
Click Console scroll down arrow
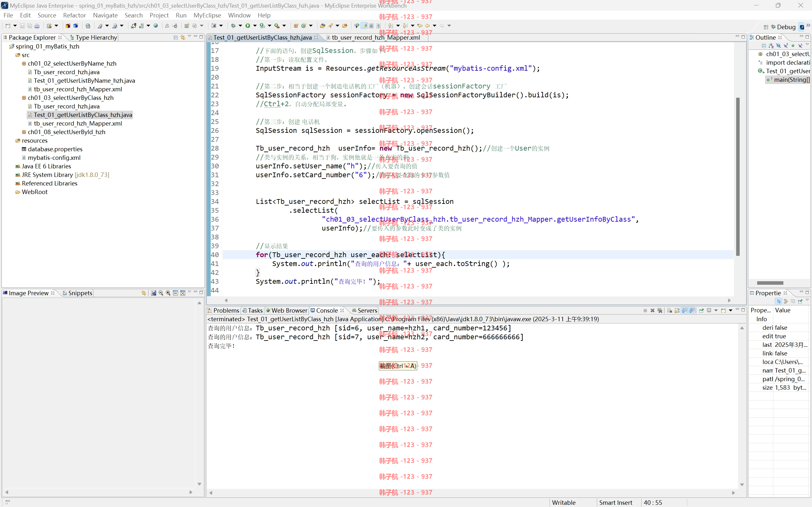(x=742, y=484)
